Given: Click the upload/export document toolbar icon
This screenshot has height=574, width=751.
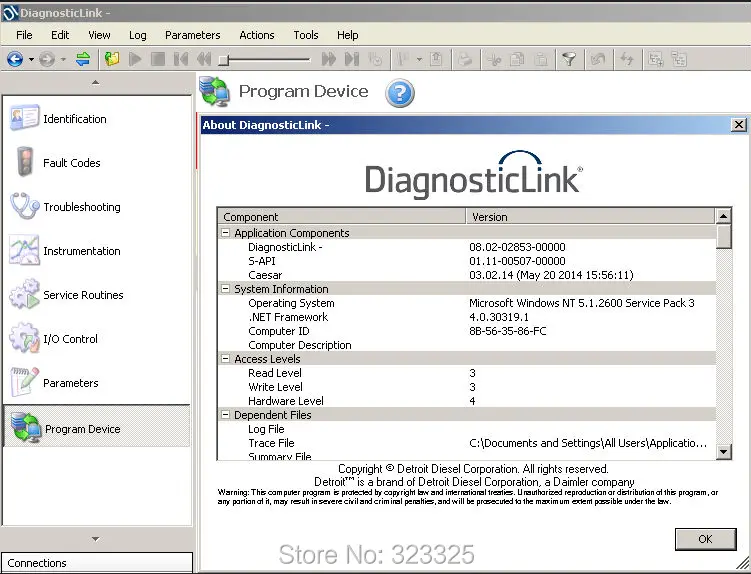Looking at the screenshot, I should (436, 59).
